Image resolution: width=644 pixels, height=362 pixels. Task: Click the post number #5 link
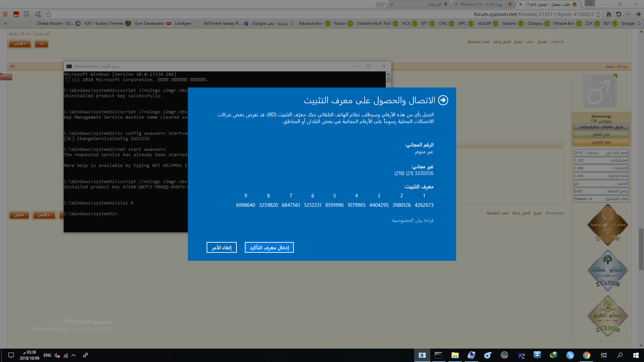pos(13,66)
